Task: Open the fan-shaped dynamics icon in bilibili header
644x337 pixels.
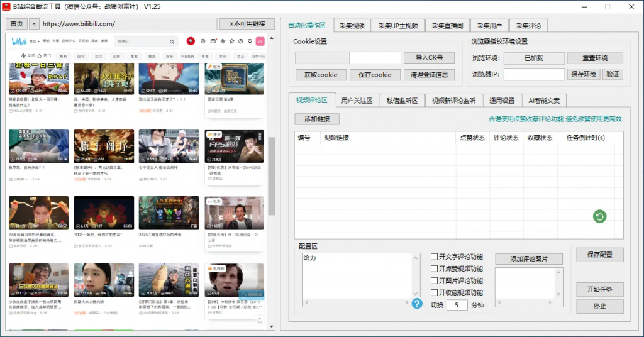Action: (x=223, y=41)
